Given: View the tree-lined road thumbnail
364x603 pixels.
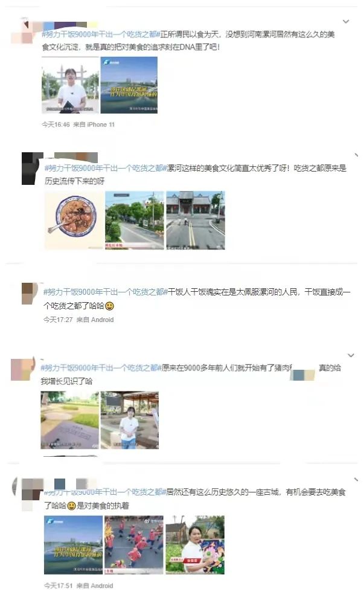Looking at the screenshot, I should tap(135, 221).
